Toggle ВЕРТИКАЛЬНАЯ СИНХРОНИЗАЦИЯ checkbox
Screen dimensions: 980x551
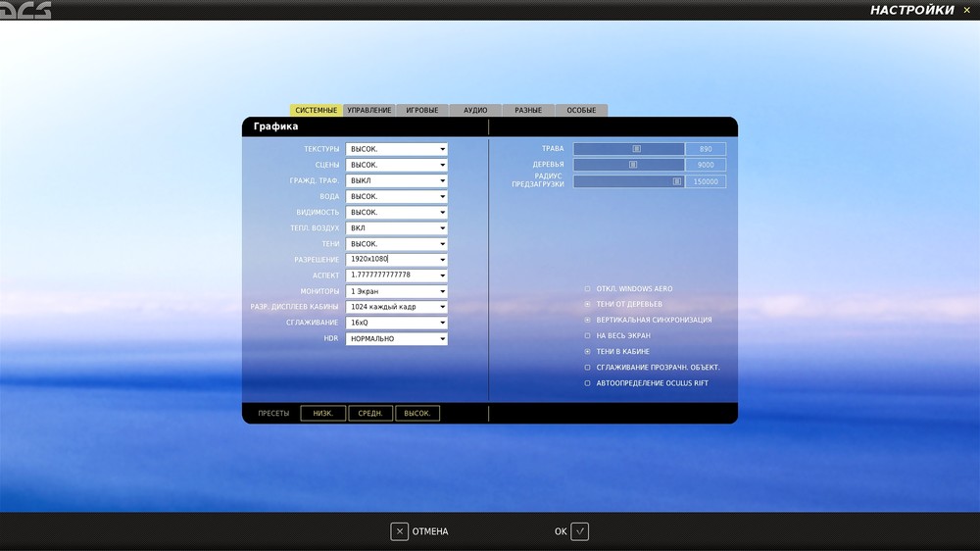click(x=587, y=321)
